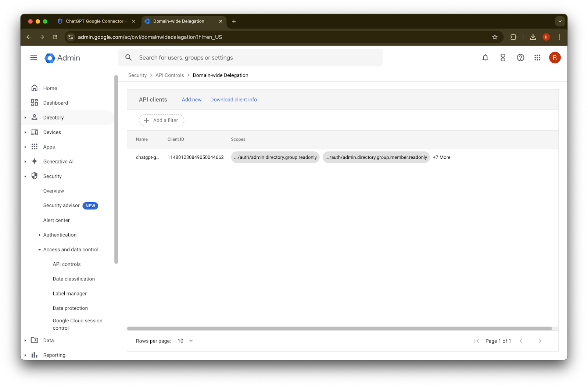
Task: Go back in browser history
Action: click(x=29, y=37)
